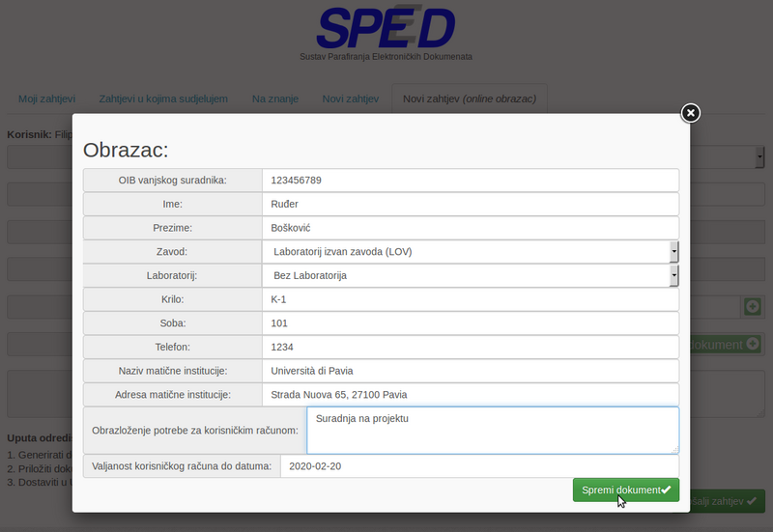Close the Obrazac modal with X icon
This screenshot has width=773, height=532.
(690, 113)
